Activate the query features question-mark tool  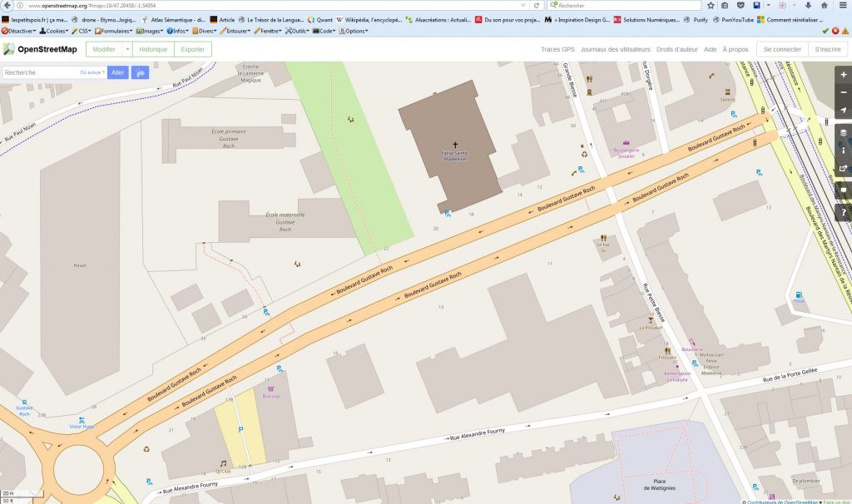coord(843,212)
